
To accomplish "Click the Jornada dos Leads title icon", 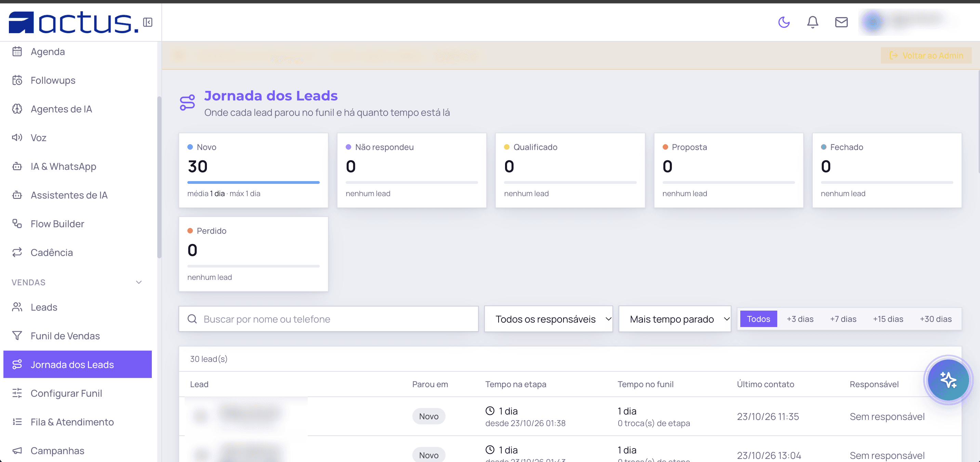I will 187,103.
